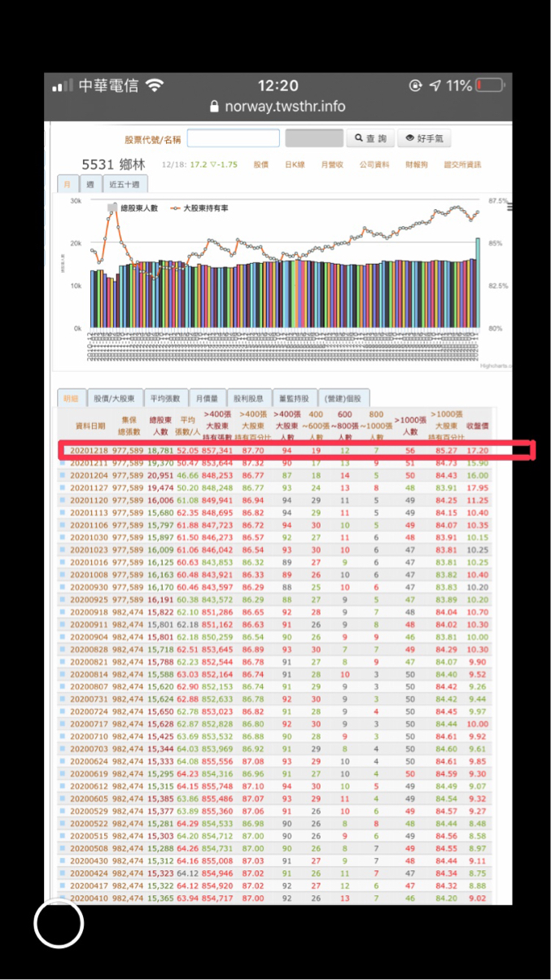The image size is (551, 980).
Task: Click date cell 20201030
Action: pos(89,537)
